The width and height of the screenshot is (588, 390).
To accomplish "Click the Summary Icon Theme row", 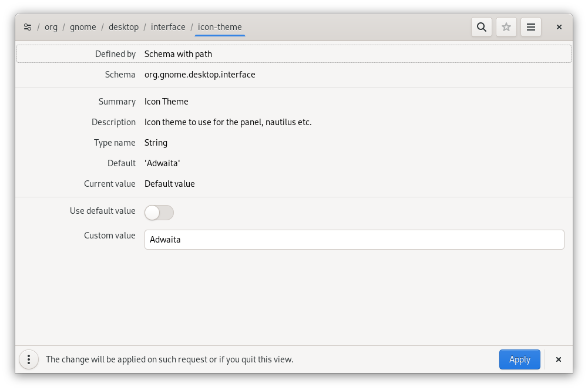I will pos(294,102).
